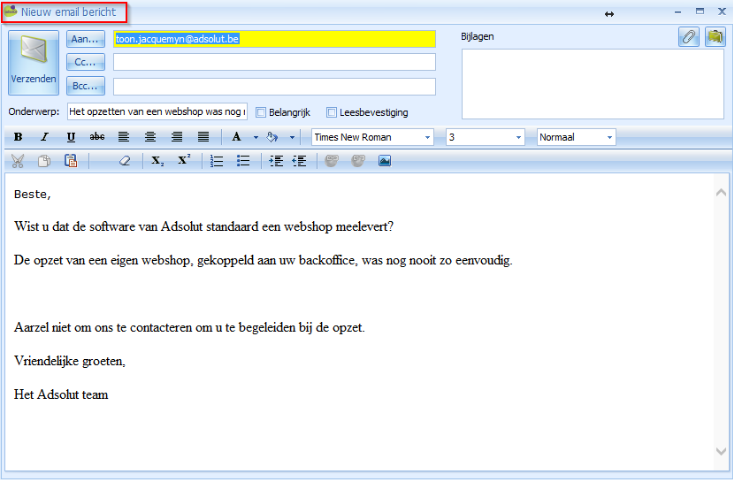The image size is (733, 480).
Task: Toggle bold formatting
Action: (18, 137)
